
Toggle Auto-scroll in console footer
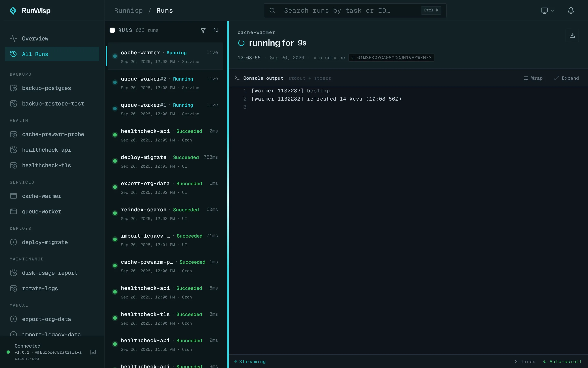click(562, 361)
